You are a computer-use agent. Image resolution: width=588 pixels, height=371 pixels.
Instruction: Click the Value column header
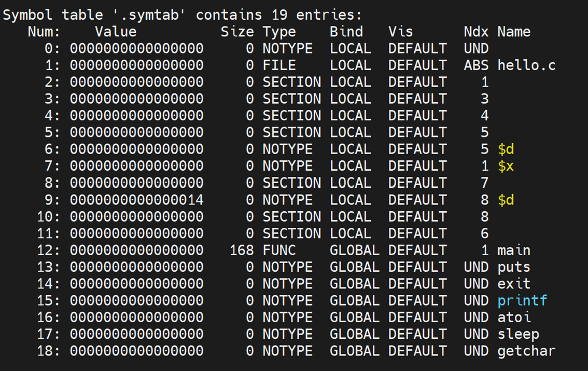tap(116, 32)
